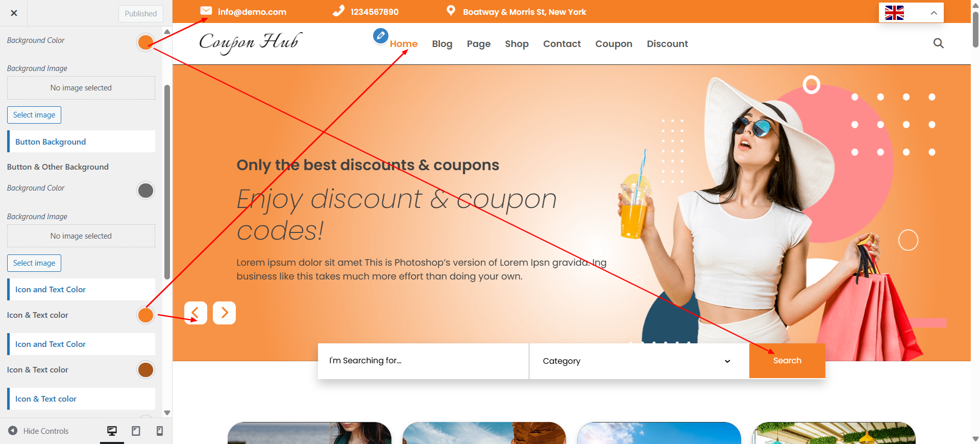The width and height of the screenshot is (980, 444).
Task: Click the blue pencil edit shortcut icon
Action: pos(381,36)
